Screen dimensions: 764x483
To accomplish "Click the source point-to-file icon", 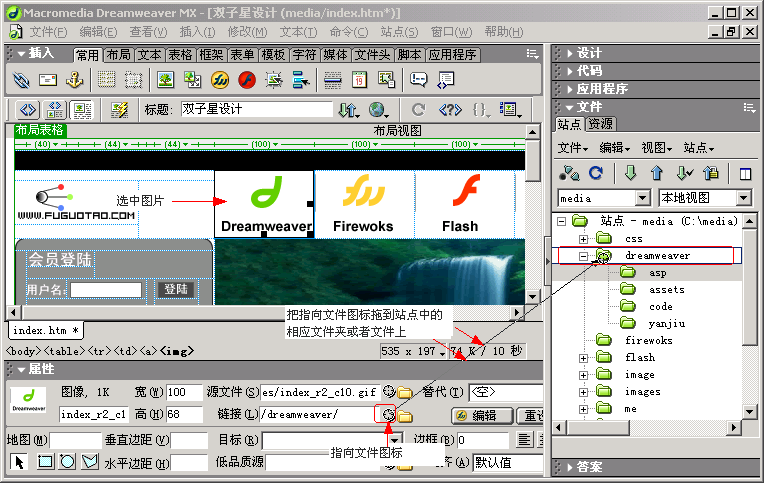I will tap(388, 391).
